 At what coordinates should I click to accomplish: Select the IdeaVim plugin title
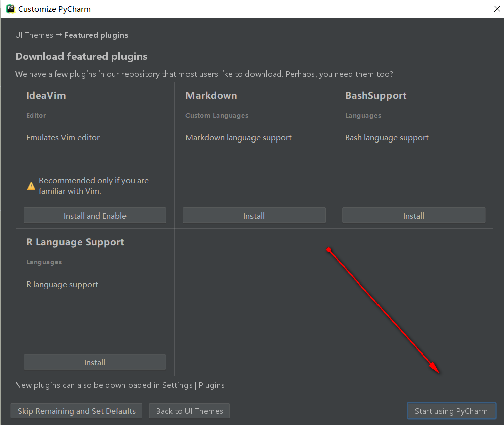coord(46,95)
